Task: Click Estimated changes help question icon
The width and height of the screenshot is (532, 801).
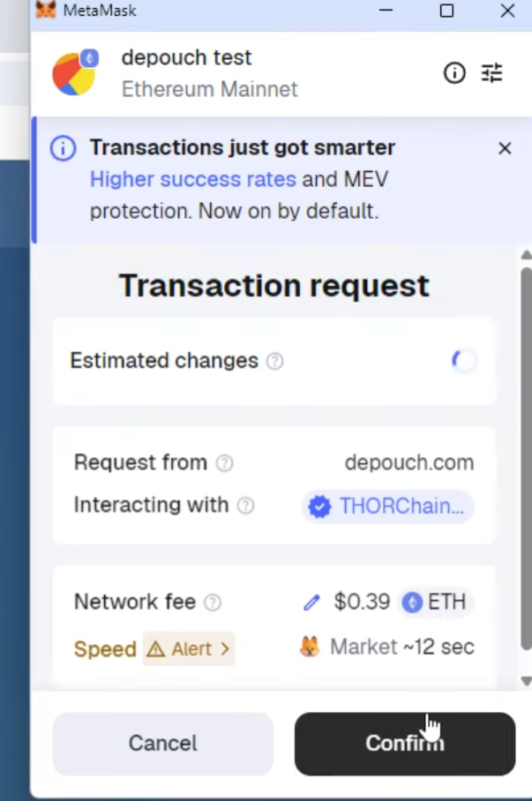Action: point(275,362)
